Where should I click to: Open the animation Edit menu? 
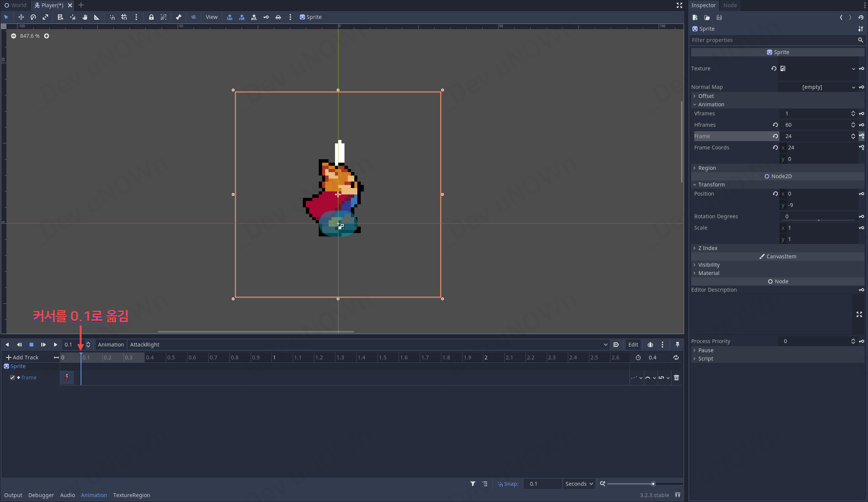click(x=633, y=345)
